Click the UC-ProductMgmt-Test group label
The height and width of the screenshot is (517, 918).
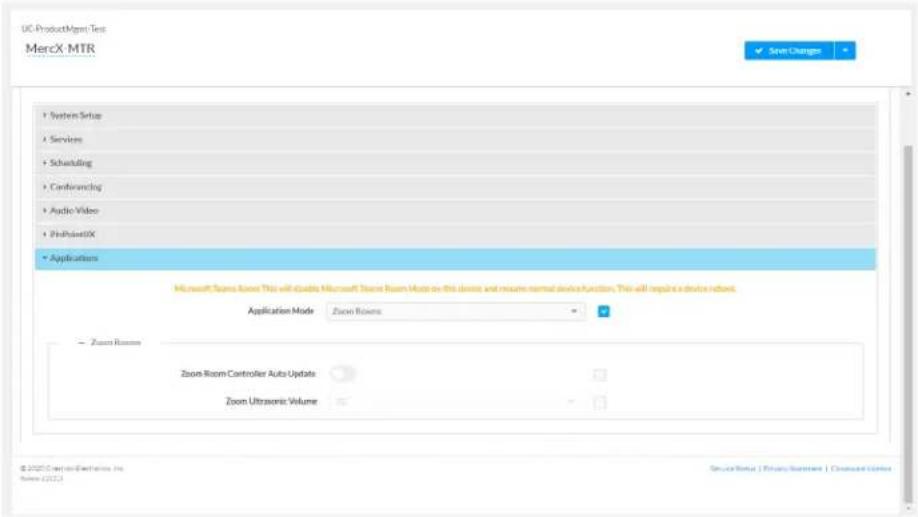64,29
